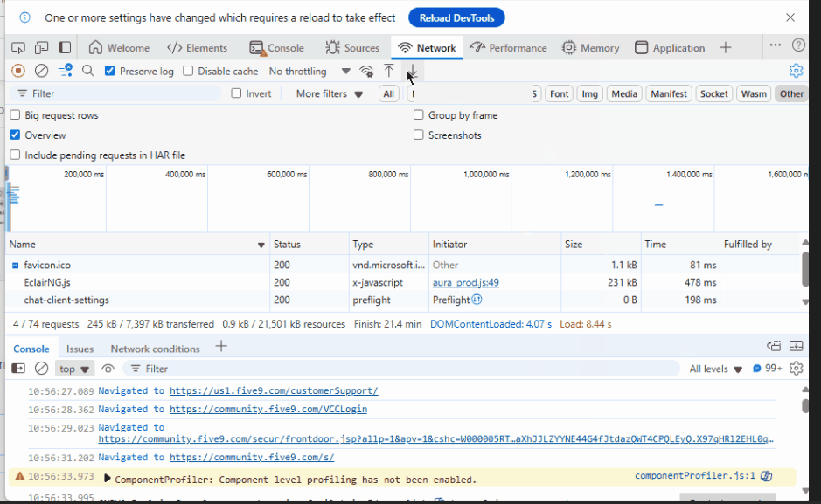Toggle the activity bar dock icon
This screenshot has width=821, height=504.
click(65, 47)
